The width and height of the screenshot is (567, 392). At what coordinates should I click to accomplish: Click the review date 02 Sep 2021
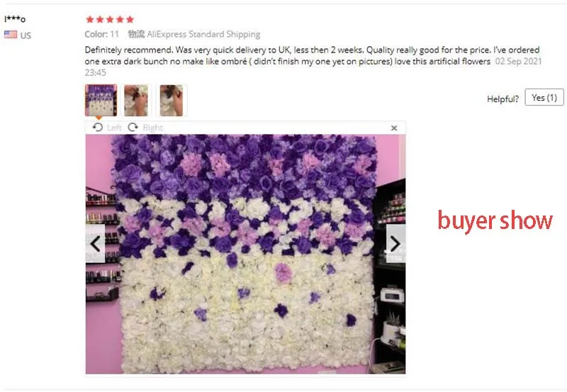pos(519,61)
